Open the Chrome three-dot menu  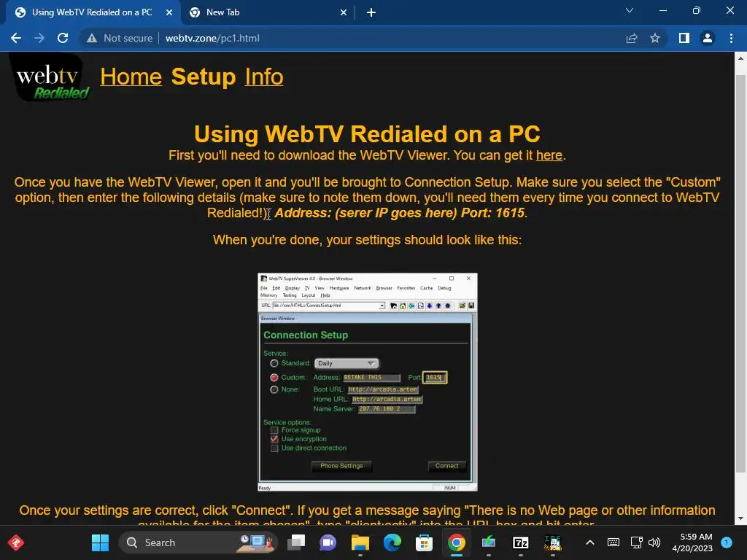click(731, 38)
